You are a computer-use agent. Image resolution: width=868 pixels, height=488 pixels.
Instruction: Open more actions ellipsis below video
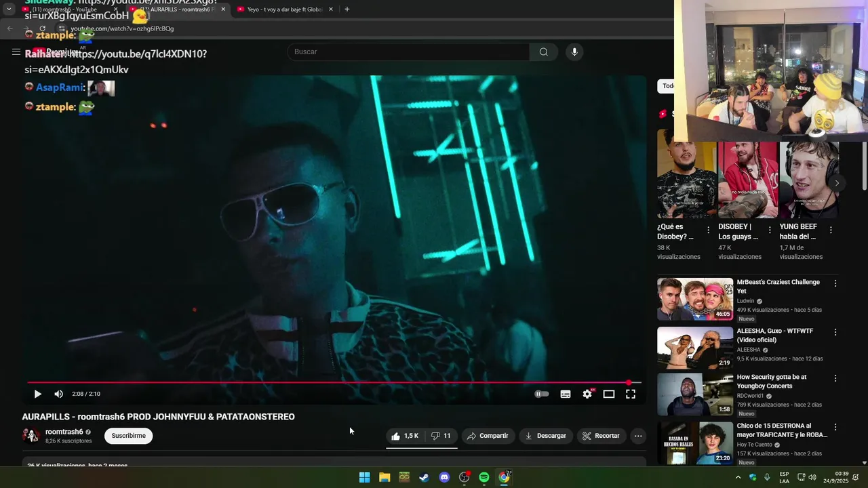(x=638, y=436)
